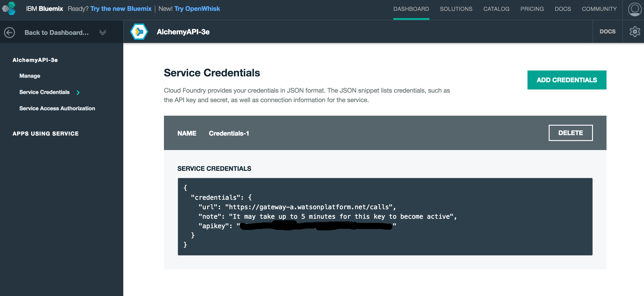Expand the Back to Dashboard dropdown chevron
The width and height of the screenshot is (644, 296).
click(103, 33)
